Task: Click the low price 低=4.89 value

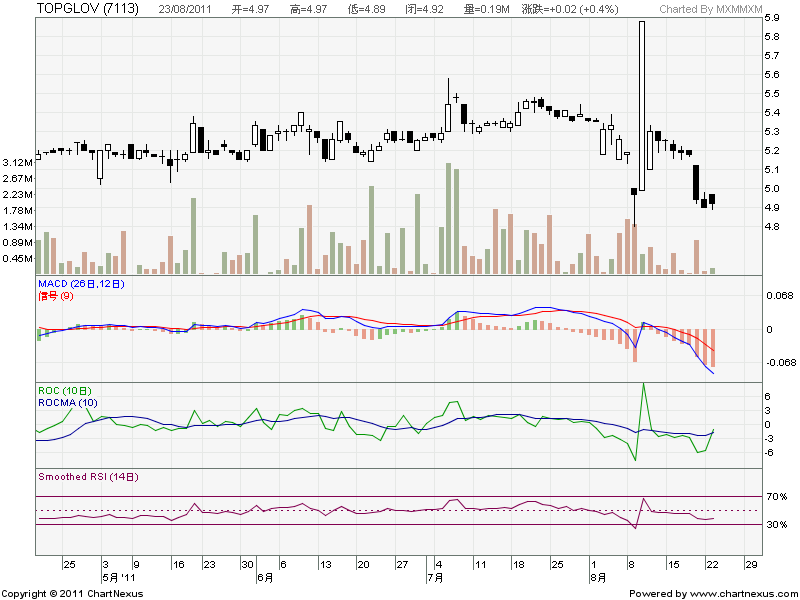Action: click(x=364, y=9)
